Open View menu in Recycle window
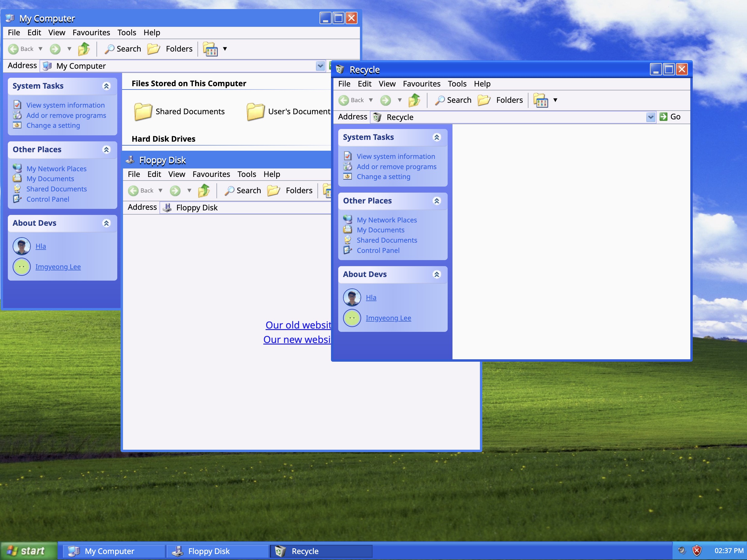 pos(387,84)
